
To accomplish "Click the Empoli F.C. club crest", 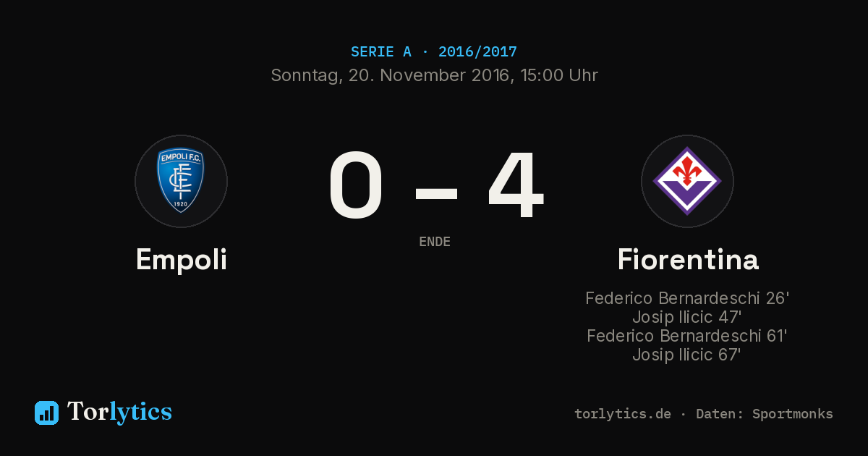I will pos(181,181).
